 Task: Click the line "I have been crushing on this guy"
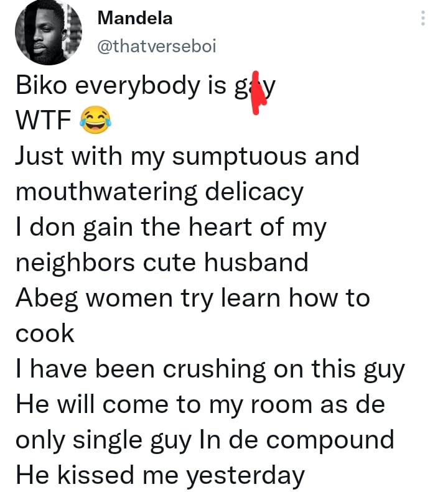(x=210, y=369)
